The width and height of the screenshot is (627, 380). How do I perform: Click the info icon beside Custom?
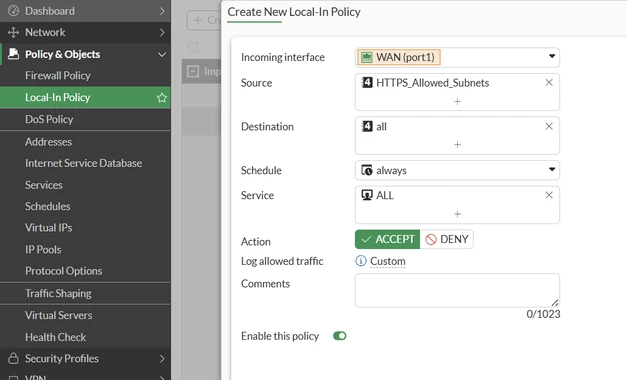coord(361,261)
